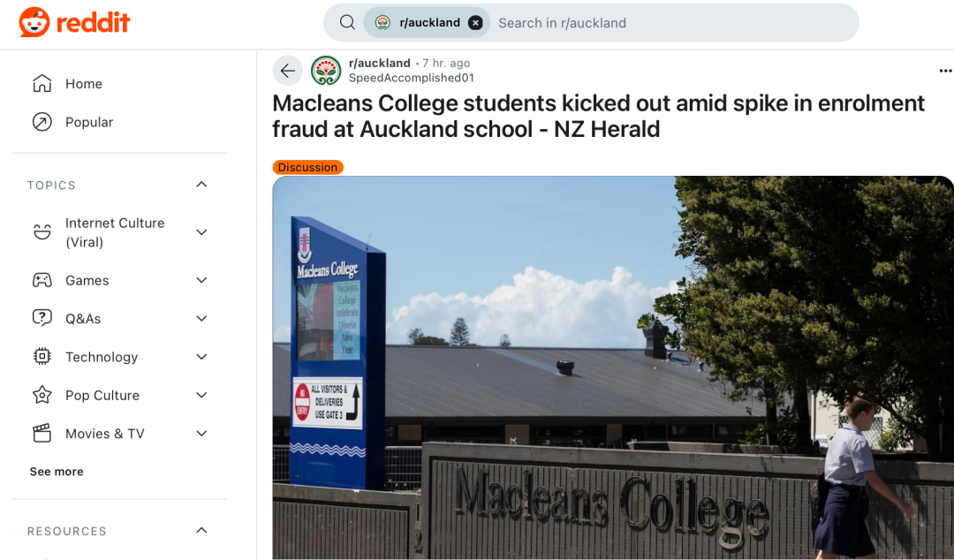The width and height of the screenshot is (954, 560).
Task: Remove the r/auckland search filter chip
Action: 475,23
